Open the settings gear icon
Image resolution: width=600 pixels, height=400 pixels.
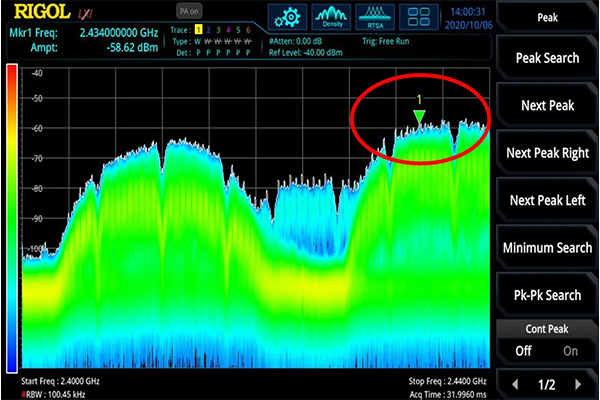click(x=286, y=20)
